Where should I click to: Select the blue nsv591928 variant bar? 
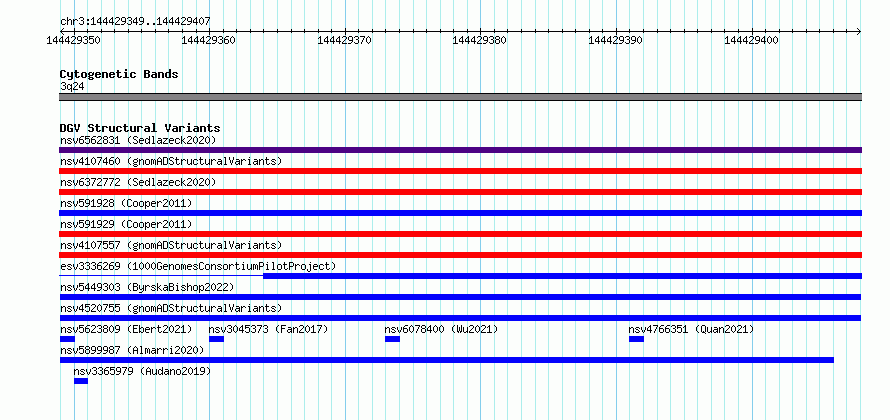pos(460,213)
